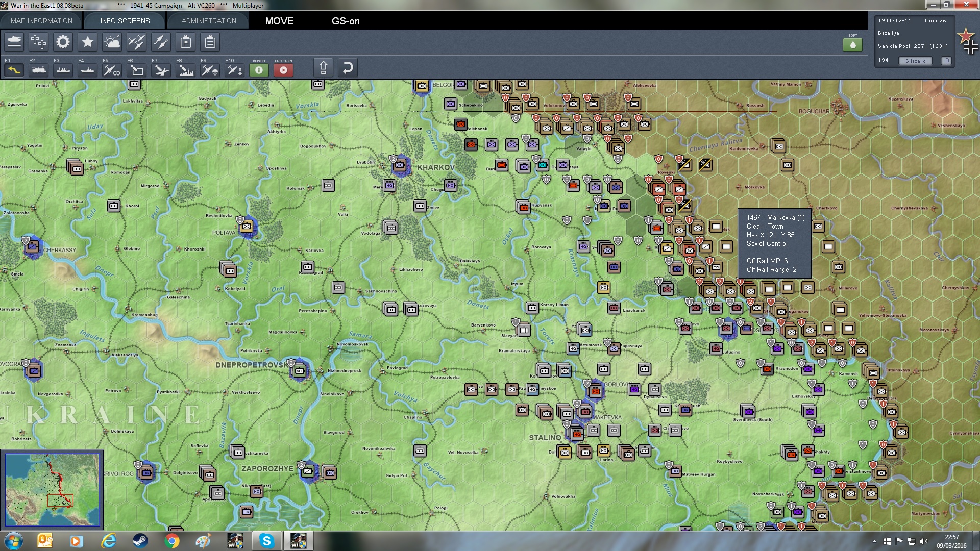Open the clipboard with flag icon

pos(186,42)
